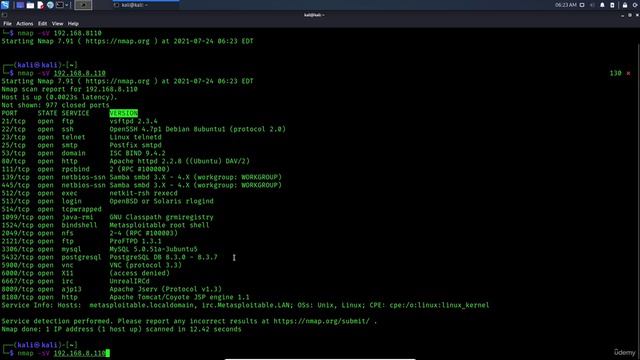This screenshot has width=640, height=360.
Task: Click the 445/tcp port entry
Action: coord(16,185)
